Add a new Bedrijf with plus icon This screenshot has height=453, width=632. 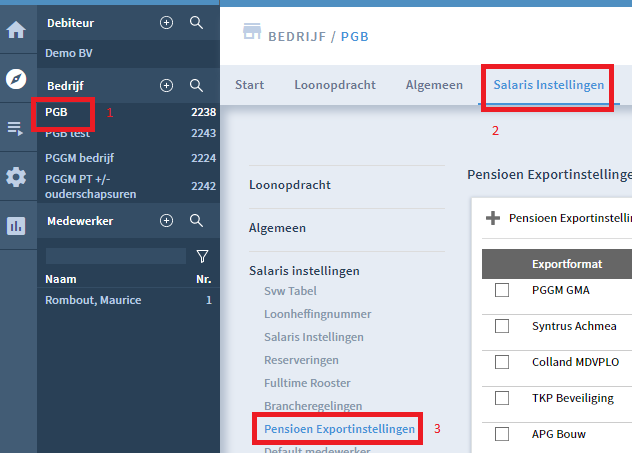click(x=166, y=85)
